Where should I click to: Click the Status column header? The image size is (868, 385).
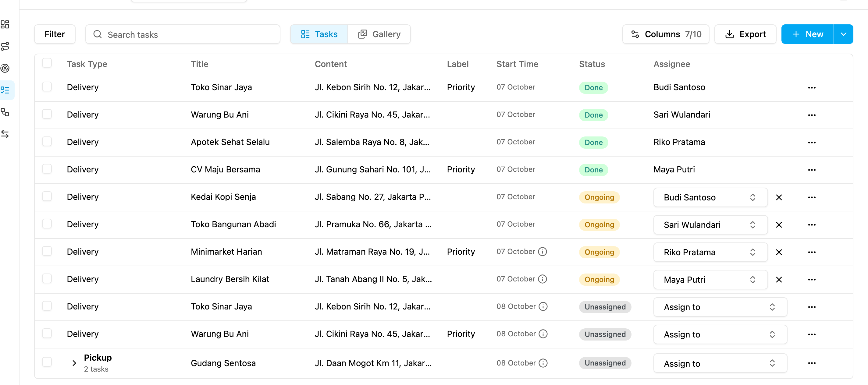[592, 64]
